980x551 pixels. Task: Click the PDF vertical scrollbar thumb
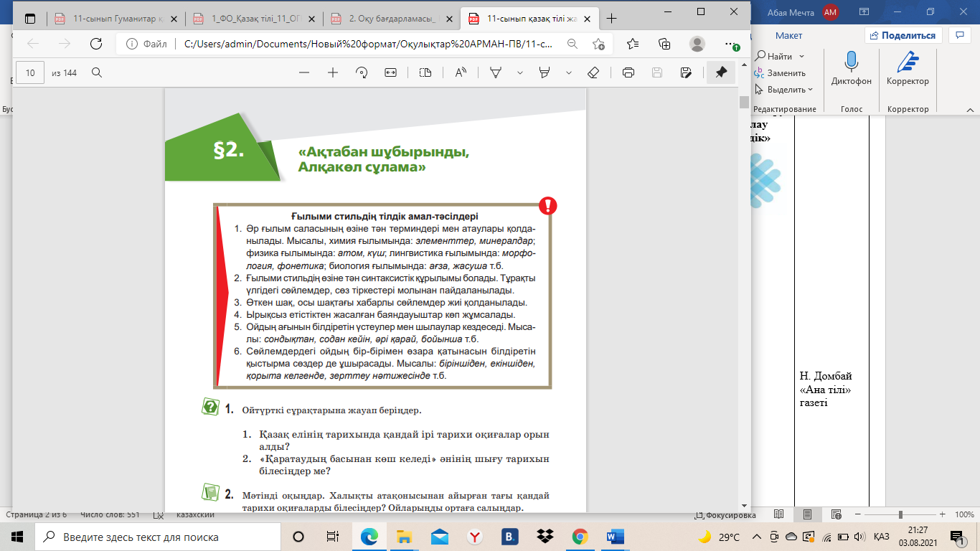744,101
